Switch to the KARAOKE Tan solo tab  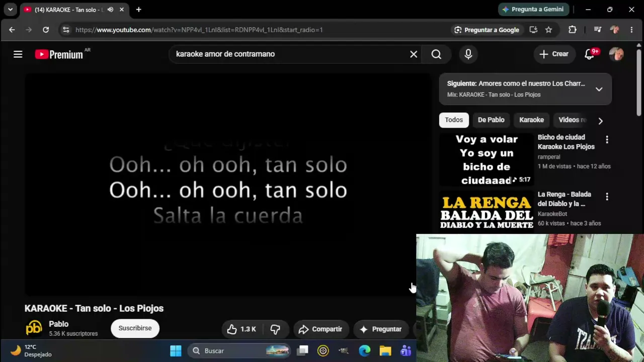point(68,10)
